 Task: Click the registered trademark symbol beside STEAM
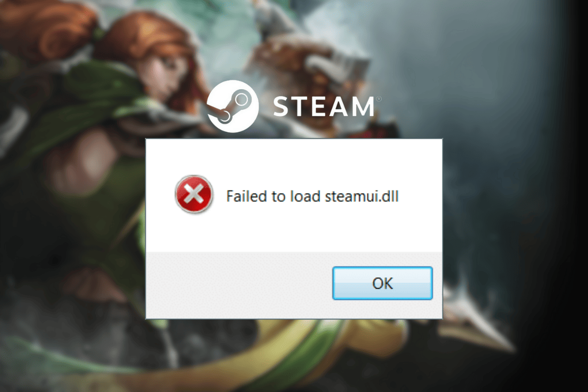point(378,98)
